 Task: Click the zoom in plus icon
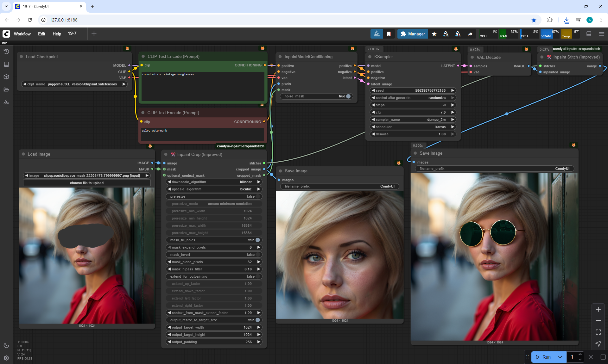click(x=598, y=309)
